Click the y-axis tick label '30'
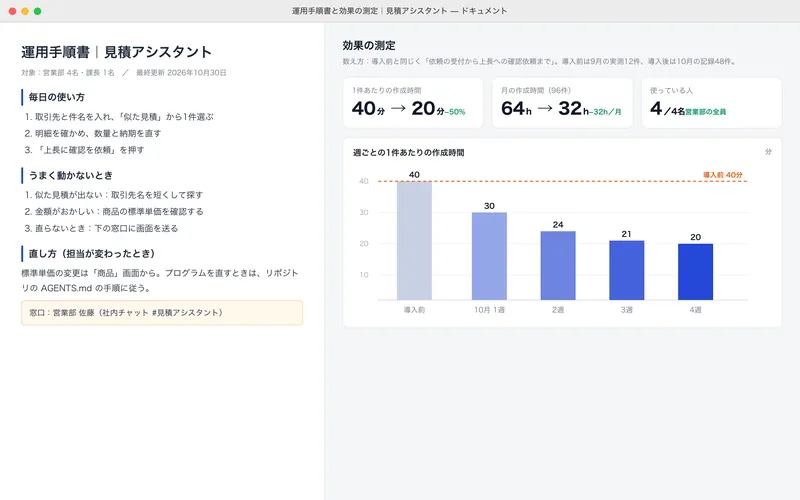 tap(364, 212)
